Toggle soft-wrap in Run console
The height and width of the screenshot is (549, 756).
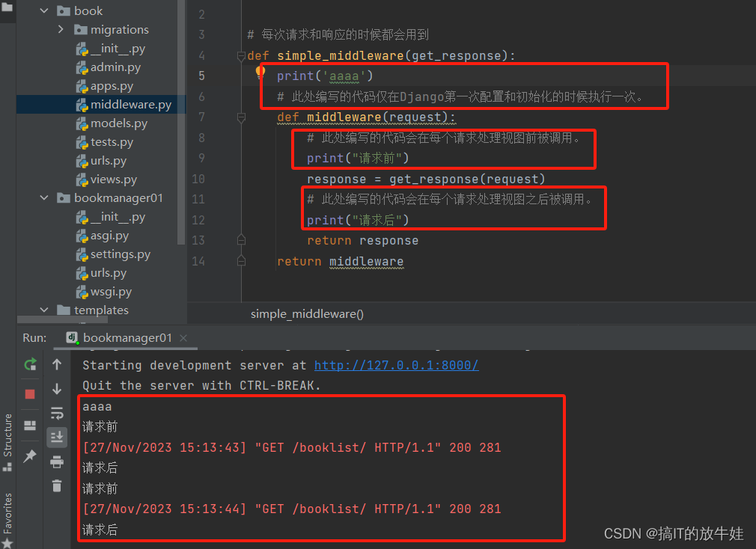coord(57,413)
